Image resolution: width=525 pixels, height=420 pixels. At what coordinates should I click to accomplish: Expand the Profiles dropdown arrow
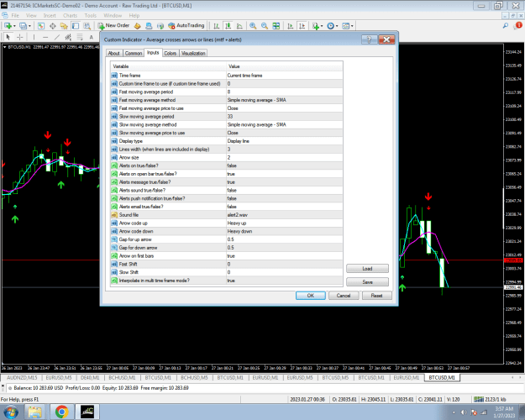tap(29, 26)
